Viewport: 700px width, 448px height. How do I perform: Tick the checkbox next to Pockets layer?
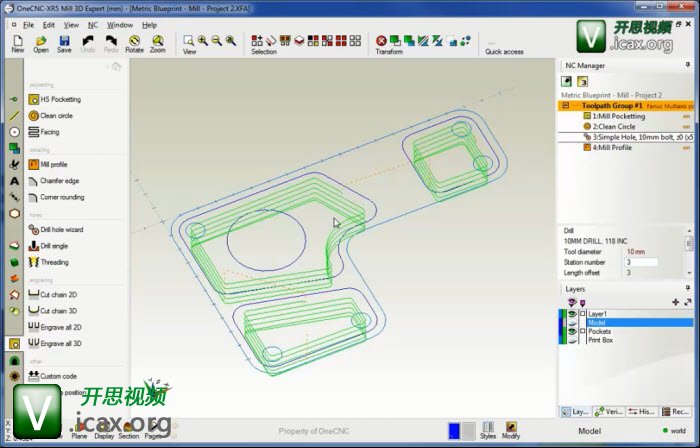[x=582, y=331]
